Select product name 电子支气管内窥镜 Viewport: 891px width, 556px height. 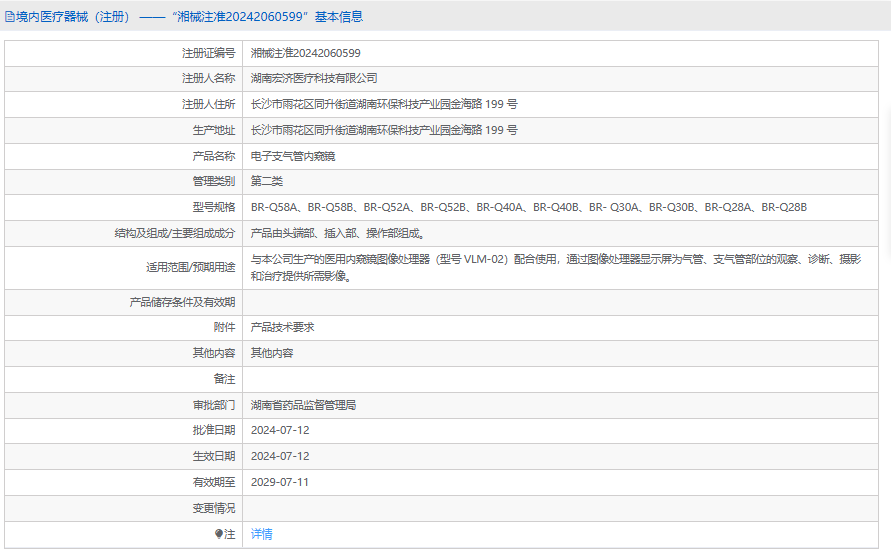(x=293, y=156)
